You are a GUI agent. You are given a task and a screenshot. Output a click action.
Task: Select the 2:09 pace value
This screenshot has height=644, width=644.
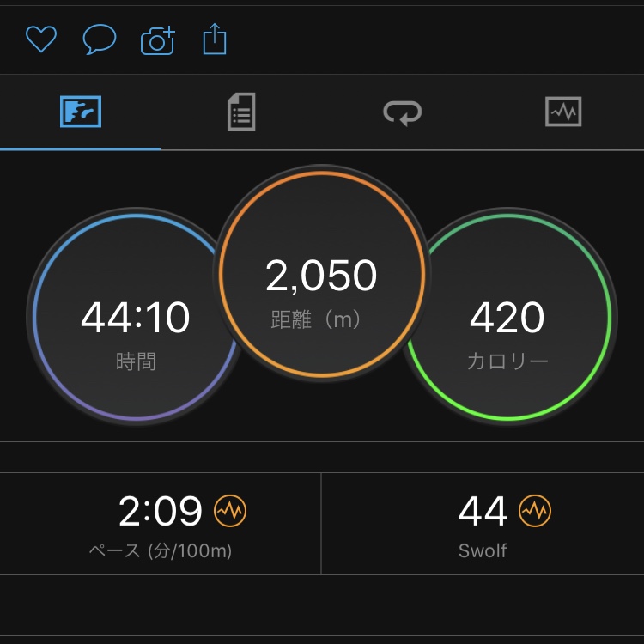[x=161, y=511]
